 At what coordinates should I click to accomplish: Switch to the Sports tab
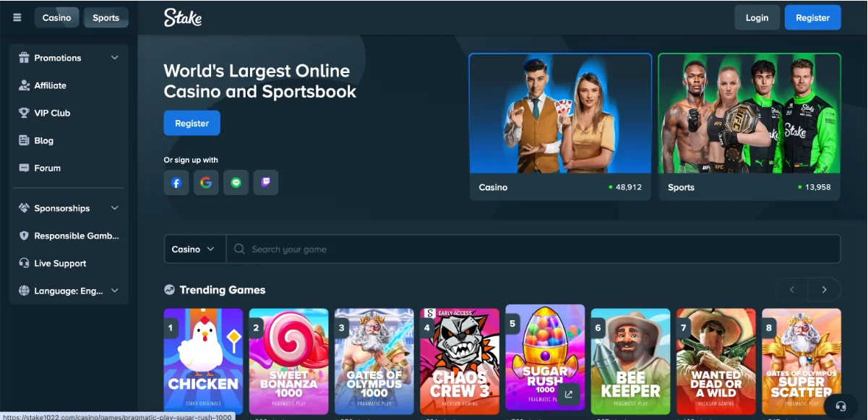tap(106, 17)
